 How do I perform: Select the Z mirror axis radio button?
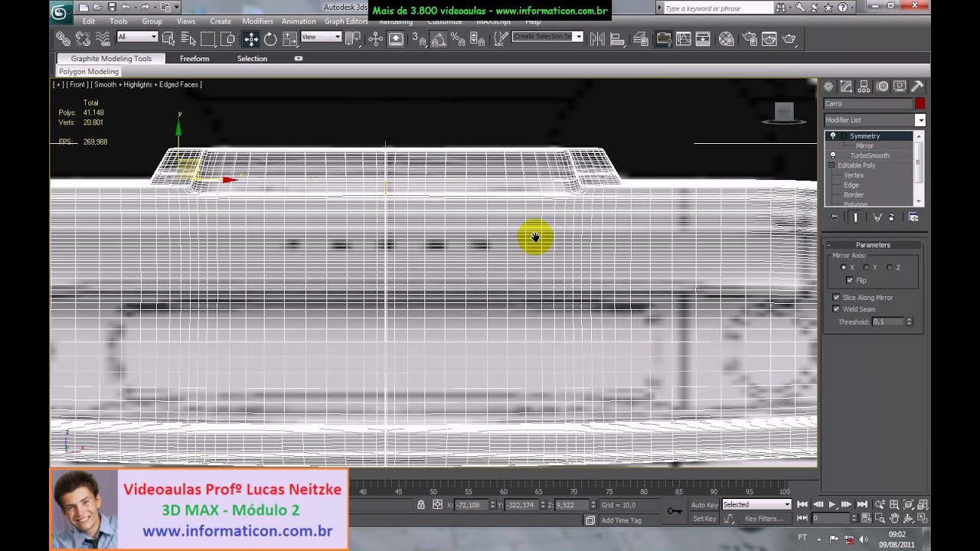point(889,267)
